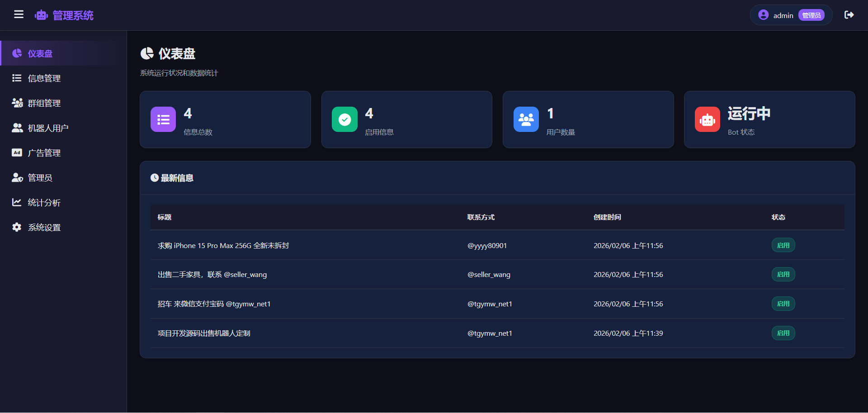
Task: Select 广告管理 in sidebar
Action: [x=44, y=153]
